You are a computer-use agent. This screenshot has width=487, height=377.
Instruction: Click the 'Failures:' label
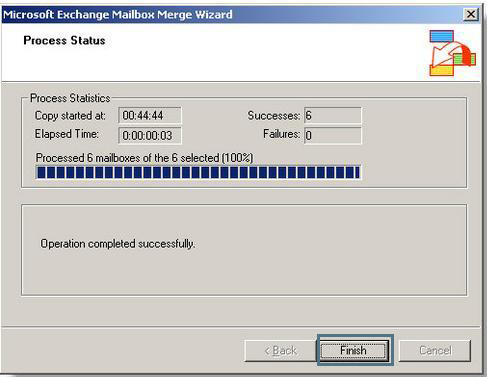[282, 134]
